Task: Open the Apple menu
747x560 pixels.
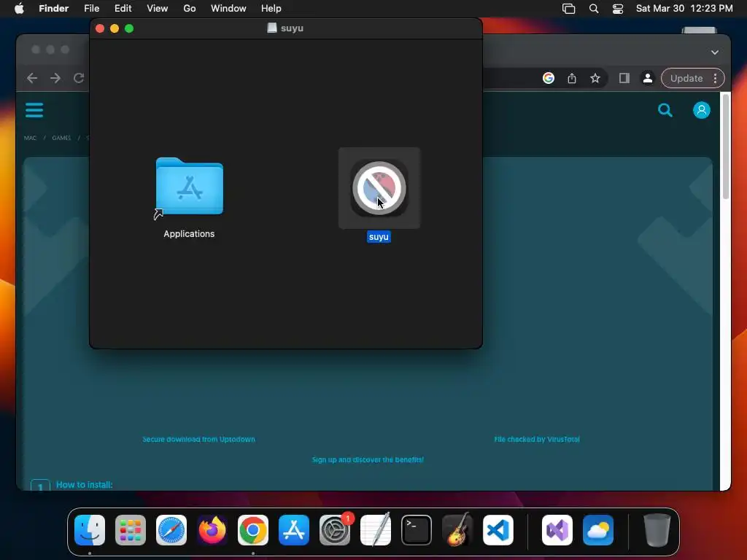Action: [x=19, y=9]
